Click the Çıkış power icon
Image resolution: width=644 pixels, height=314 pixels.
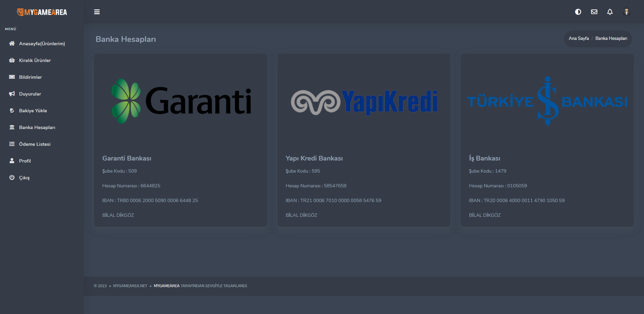click(x=12, y=178)
